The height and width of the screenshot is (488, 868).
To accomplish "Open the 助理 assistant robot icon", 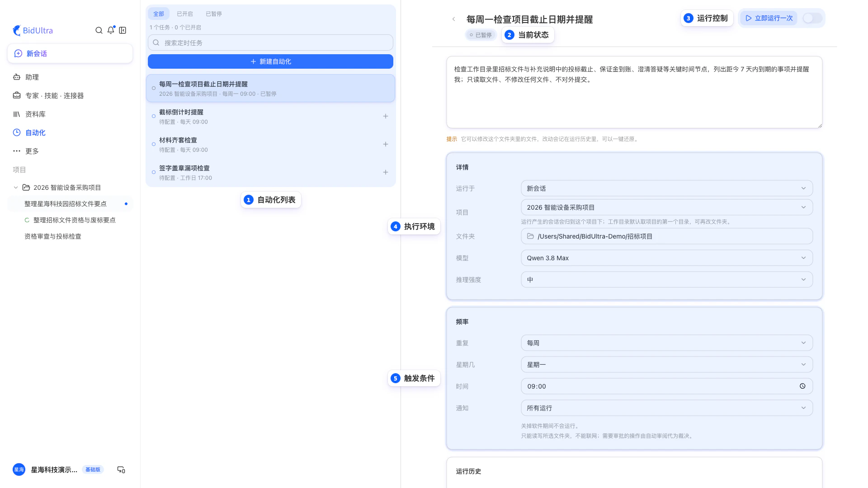I will pyautogui.click(x=17, y=77).
